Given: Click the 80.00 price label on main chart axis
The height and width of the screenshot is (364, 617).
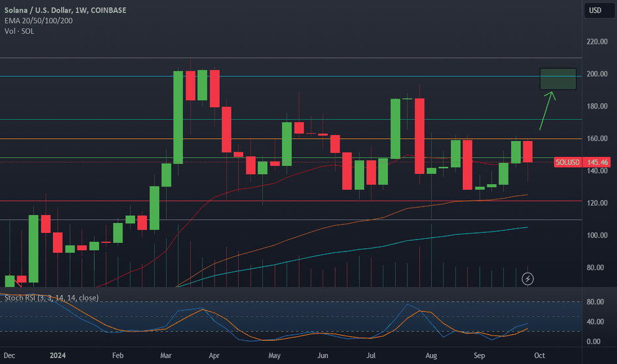Looking at the screenshot, I should pos(595,267).
